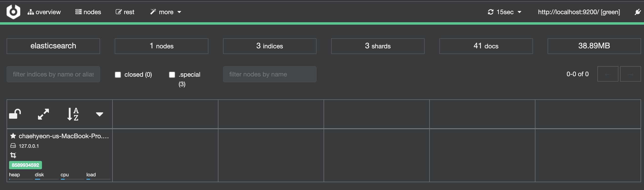Click the unlock shard allocation icon
This screenshot has height=190, width=644.
tap(15, 114)
